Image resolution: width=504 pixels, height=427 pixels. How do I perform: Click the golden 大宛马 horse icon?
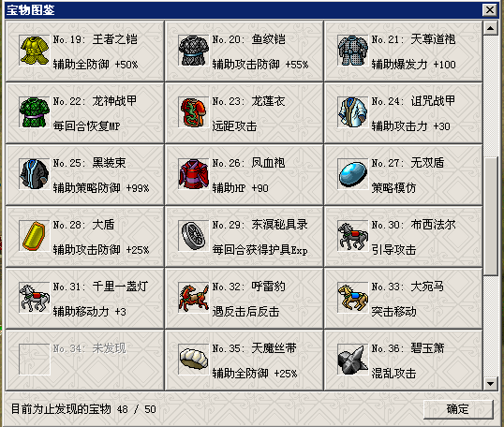click(x=352, y=298)
